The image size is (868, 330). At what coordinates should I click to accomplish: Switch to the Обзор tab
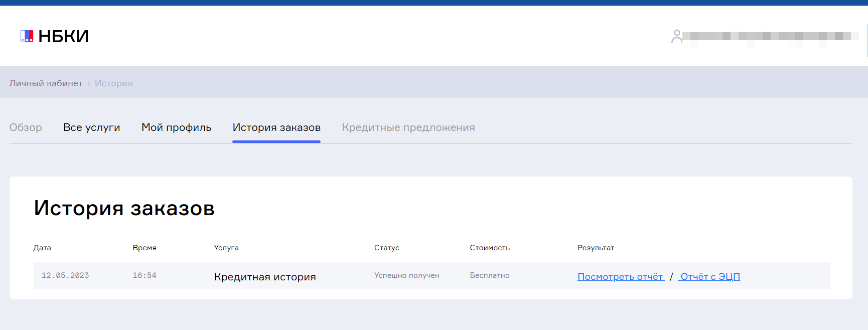click(26, 127)
